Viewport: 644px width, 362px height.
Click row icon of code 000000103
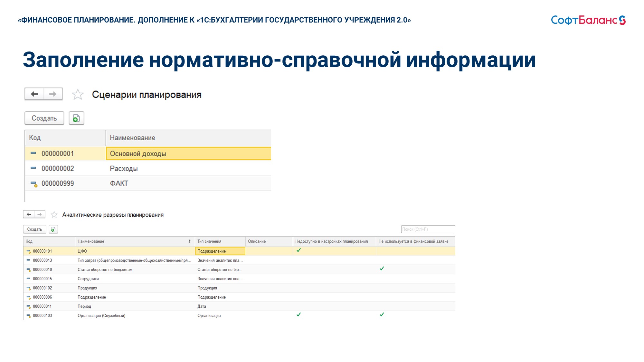[29, 316]
